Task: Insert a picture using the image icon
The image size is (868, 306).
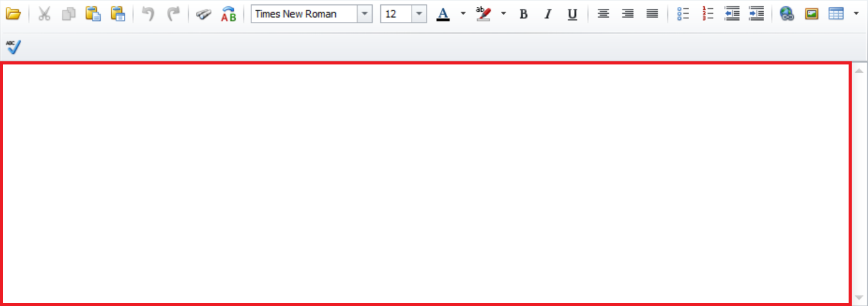Action: click(812, 14)
